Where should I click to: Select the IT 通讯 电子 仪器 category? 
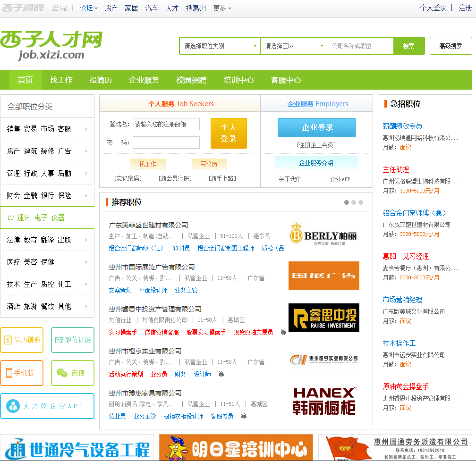tap(47, 218)
